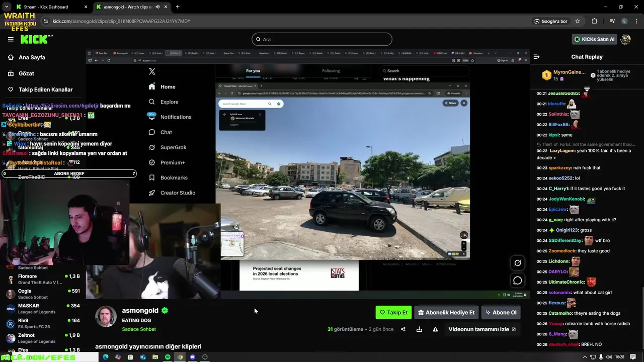This screenshot has width=644, height=362.
Task: Open Discord from the taskbar
Action: tap(193, 357)
